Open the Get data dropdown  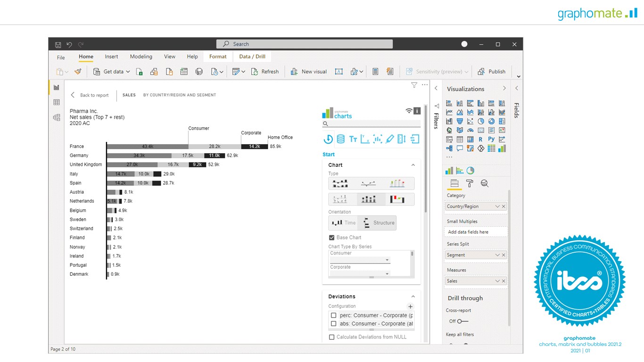point(111,72)
